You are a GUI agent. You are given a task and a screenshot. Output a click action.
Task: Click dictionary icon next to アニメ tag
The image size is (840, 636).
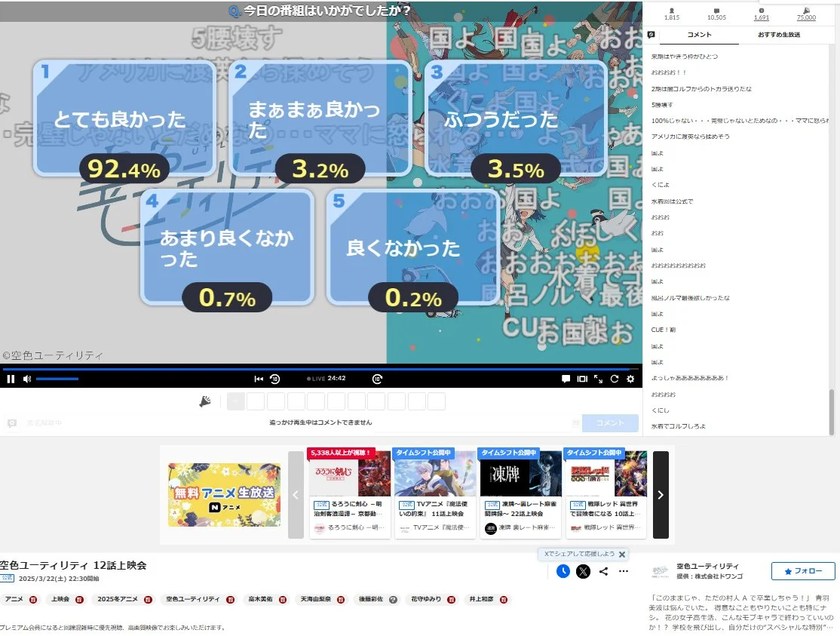(x=33, y=600)
